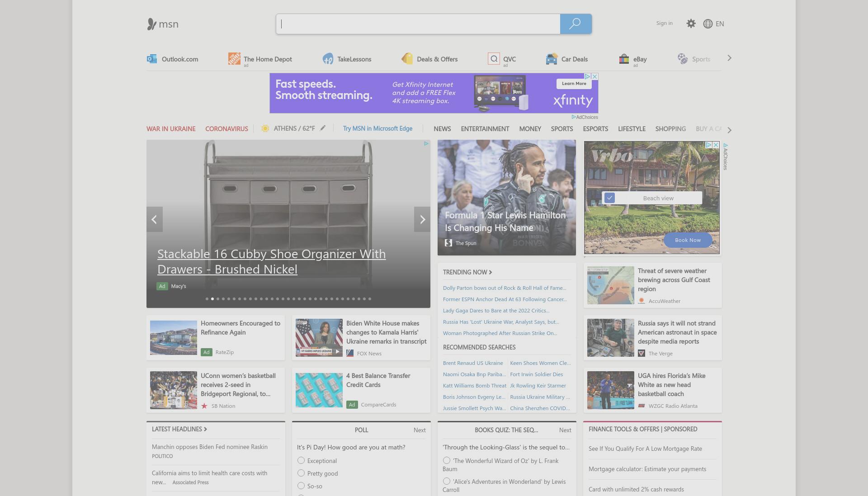Image resolution: width=868 pixels, height=496 pixels.
Task: Open the EN language selector
Action: 720,24
